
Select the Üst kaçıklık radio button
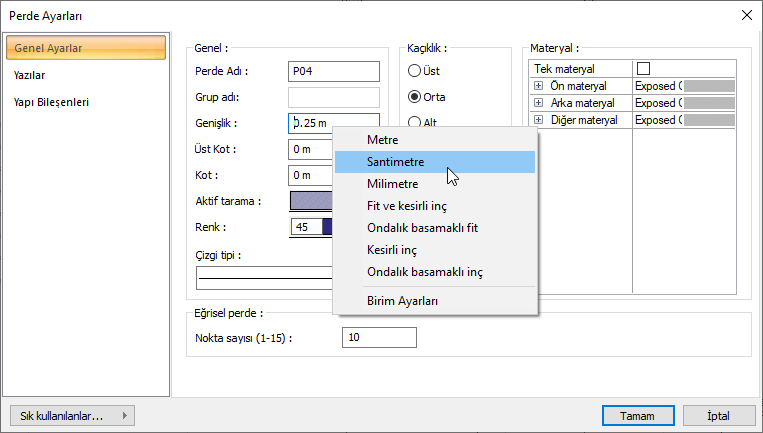(x=414, y=71)
